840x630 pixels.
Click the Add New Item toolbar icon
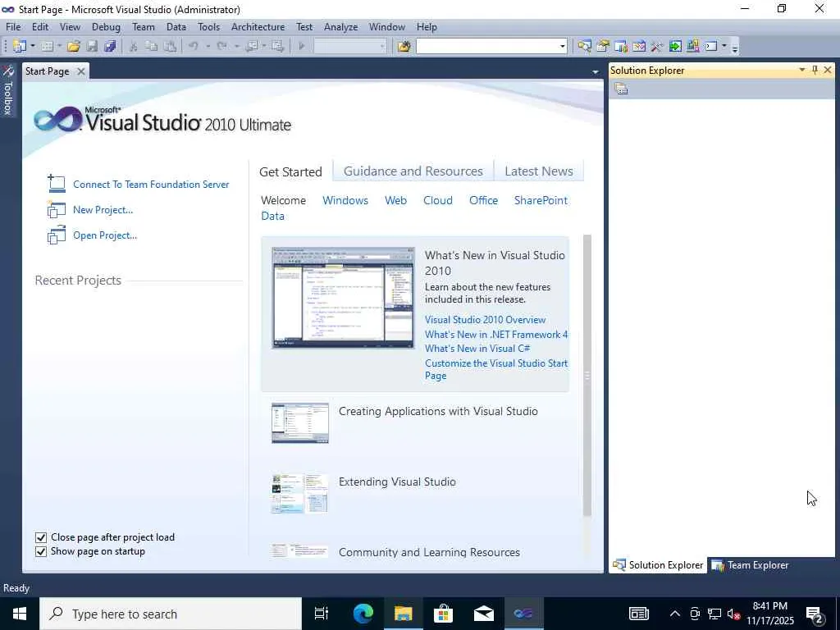pos(47,46)
